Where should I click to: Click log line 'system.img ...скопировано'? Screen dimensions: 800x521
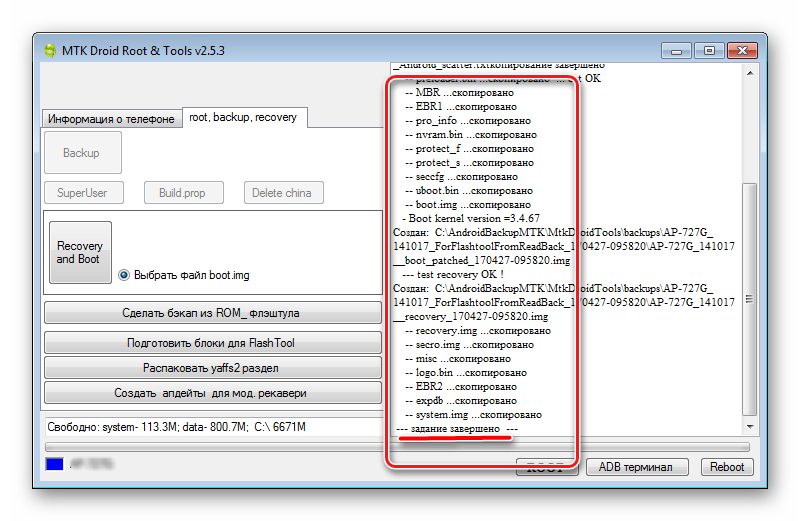(x=473, y=415)
